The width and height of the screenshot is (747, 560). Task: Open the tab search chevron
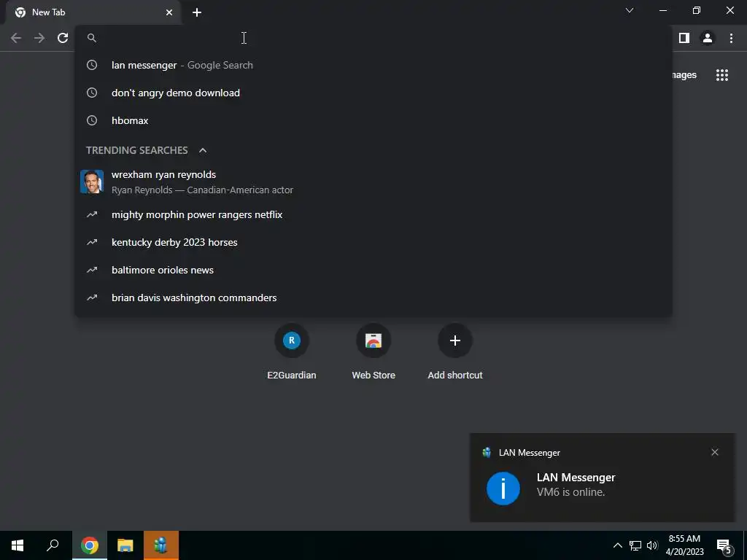[x=630, y=10]
